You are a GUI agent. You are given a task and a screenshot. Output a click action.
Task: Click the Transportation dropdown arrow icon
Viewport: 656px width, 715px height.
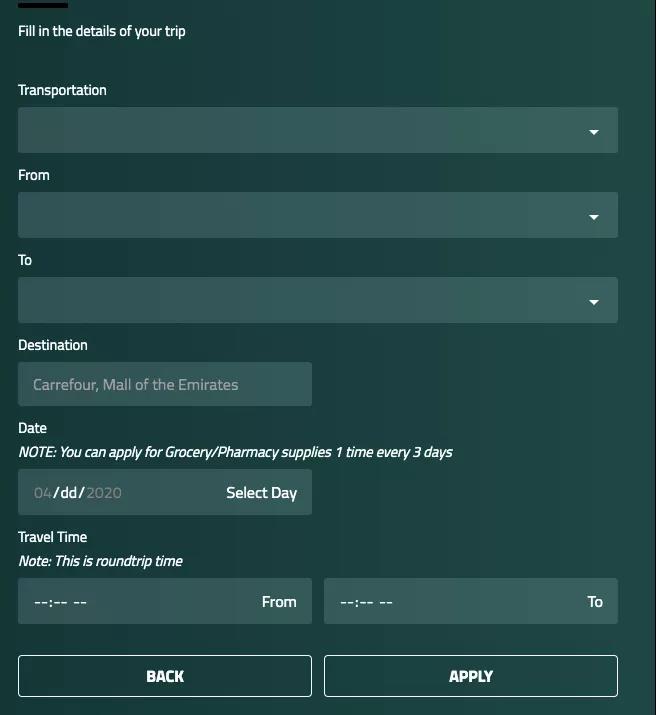pos(594,132)
